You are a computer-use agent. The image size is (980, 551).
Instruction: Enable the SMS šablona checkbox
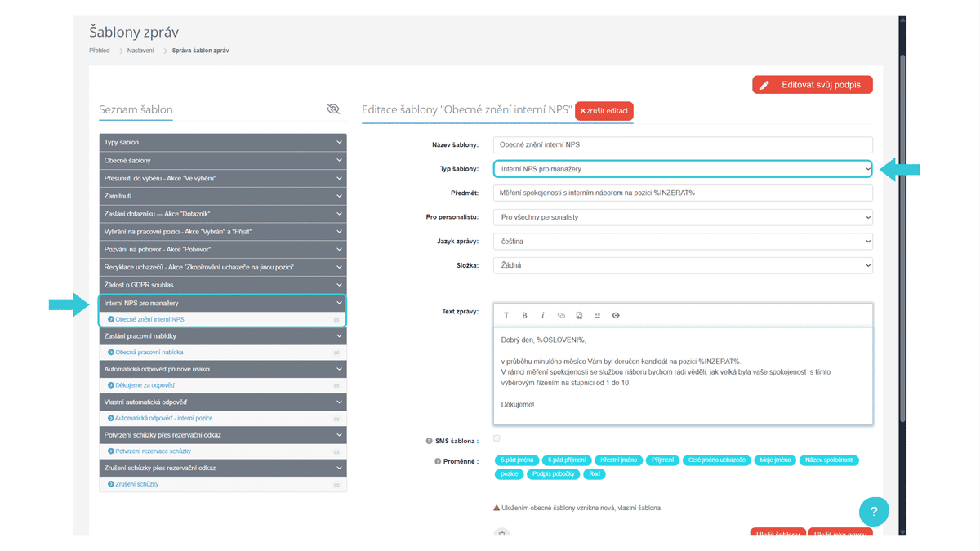pos(497,439)
